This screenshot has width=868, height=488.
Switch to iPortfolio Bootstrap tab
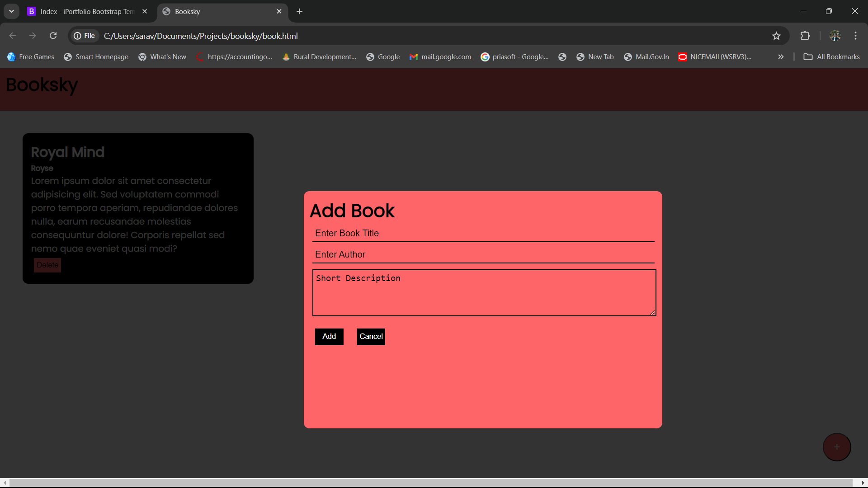(86, 11)
